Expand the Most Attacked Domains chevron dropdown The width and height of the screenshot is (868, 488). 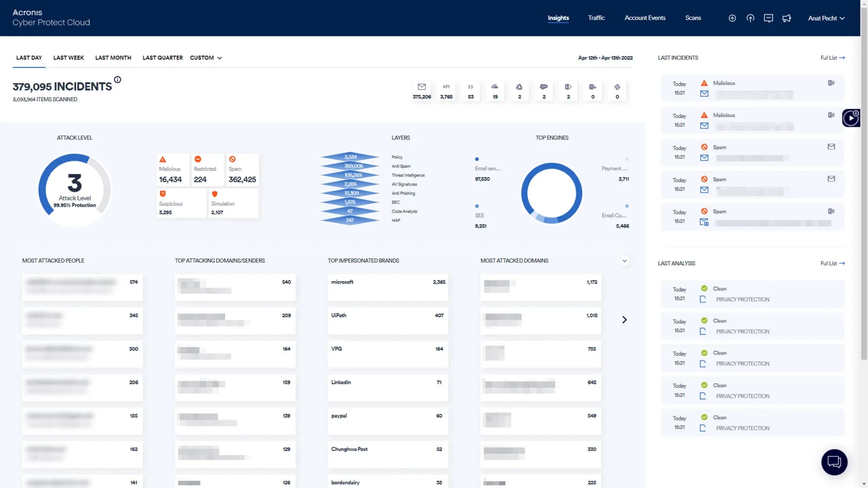625,261
